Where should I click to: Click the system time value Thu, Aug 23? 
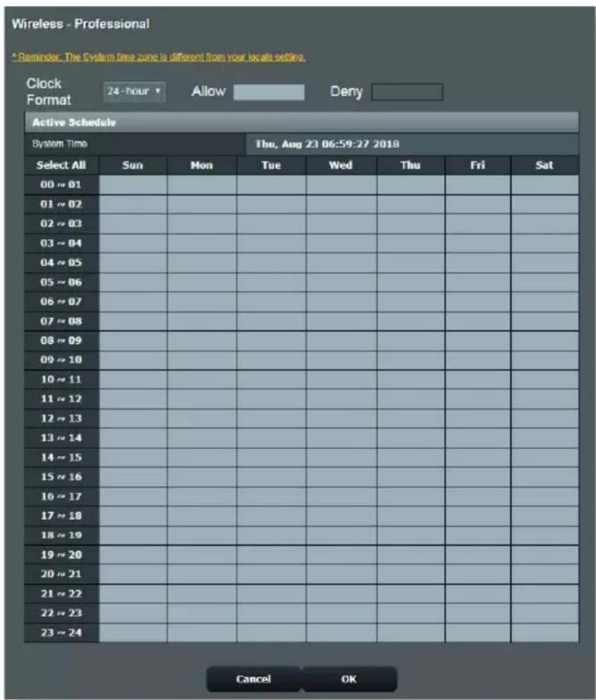(x=327, y=144)
